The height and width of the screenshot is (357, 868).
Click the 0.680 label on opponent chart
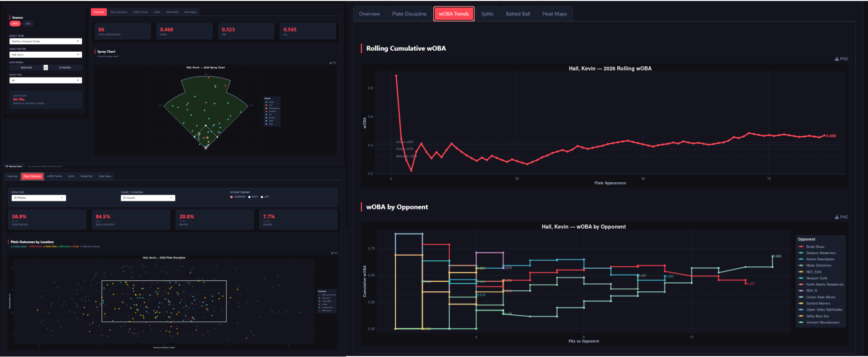pyautogui.click(x=777, y=256)
